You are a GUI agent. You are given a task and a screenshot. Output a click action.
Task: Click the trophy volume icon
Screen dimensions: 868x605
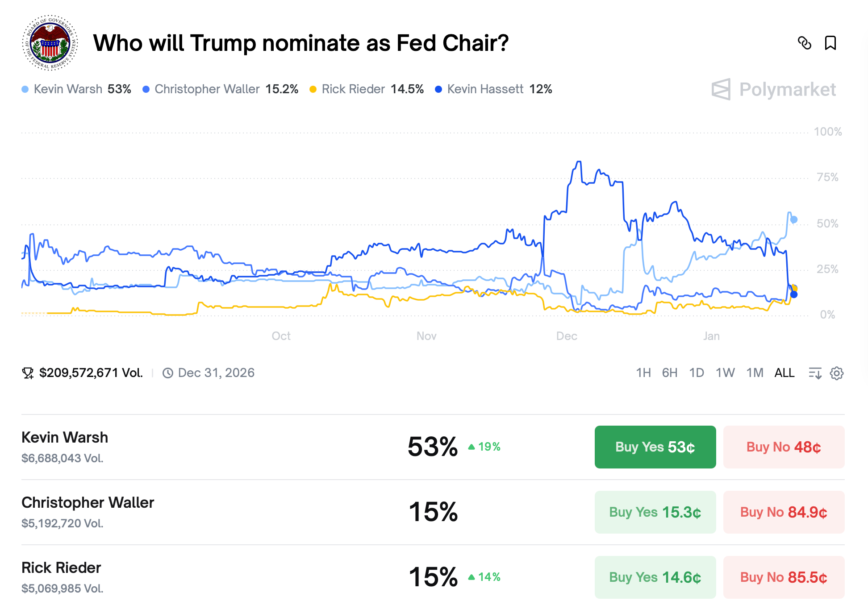[28, 373]
